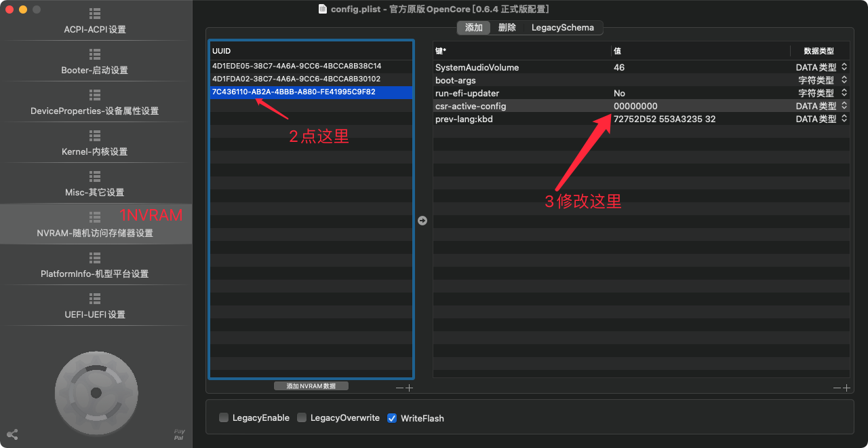Switch to the LegacySchema tab
Image resolution: width=868 pixels, height=448 pixels.
pos(563,28)
